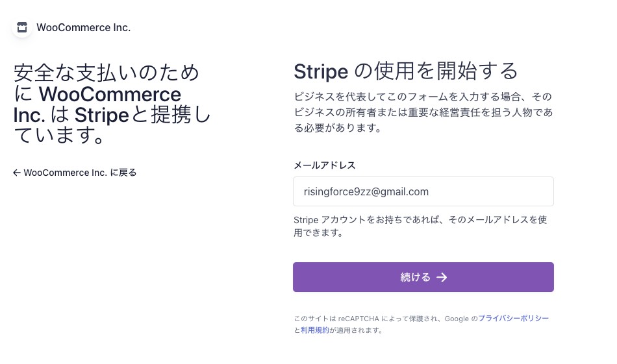The height and width of the screenshot is (364, 617).
Task: Click the Stripe の使用を開始する heading
Action: coord(406,70)
